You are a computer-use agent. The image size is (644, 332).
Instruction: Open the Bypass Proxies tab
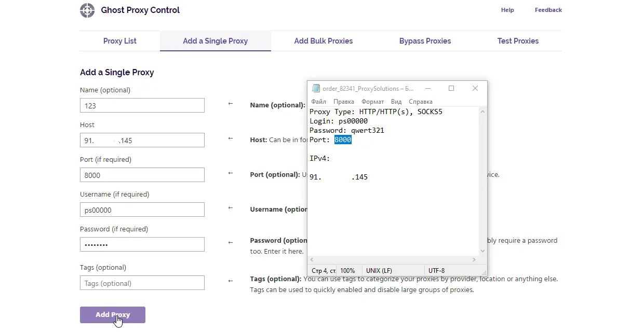point(425,41)
